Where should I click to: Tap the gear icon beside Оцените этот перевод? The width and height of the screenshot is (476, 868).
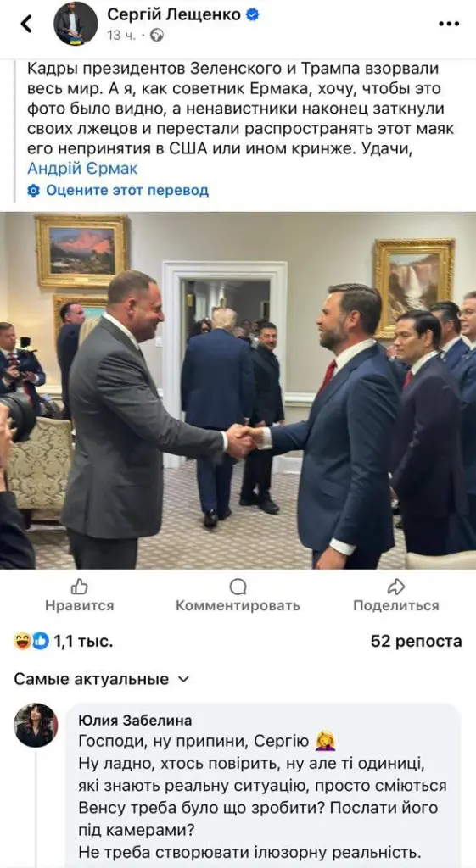[x=34, y=191]
